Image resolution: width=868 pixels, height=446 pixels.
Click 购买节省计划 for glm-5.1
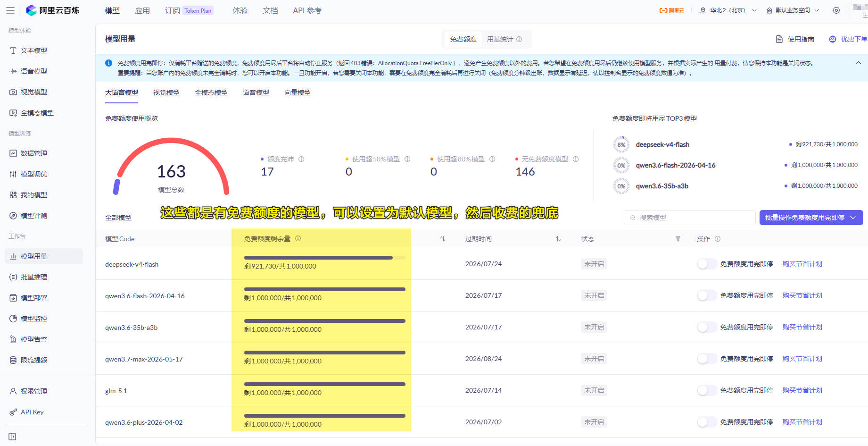coord(802,390)
